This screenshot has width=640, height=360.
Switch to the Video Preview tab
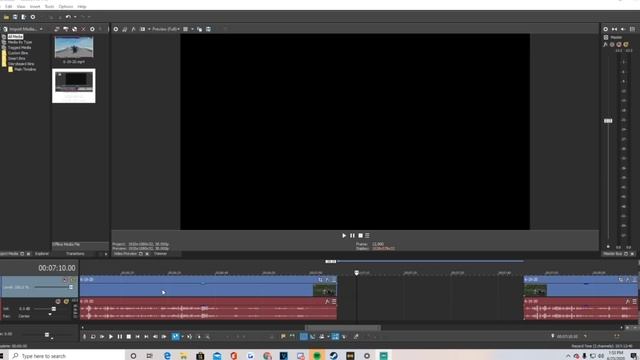point(125,254)
